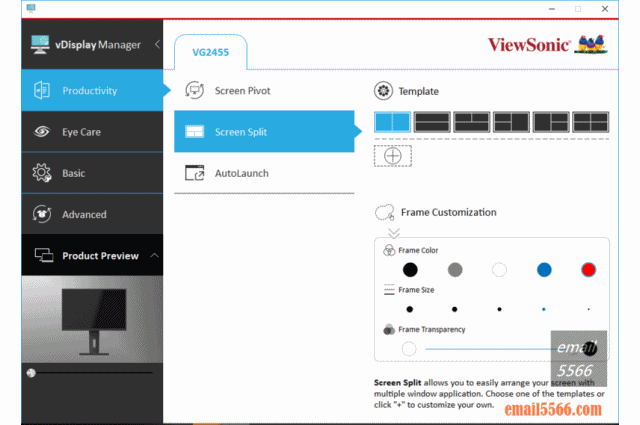Choose the two horizontal rows template
The width and height of the screenshot is (640, 425).
coord(432,122)
